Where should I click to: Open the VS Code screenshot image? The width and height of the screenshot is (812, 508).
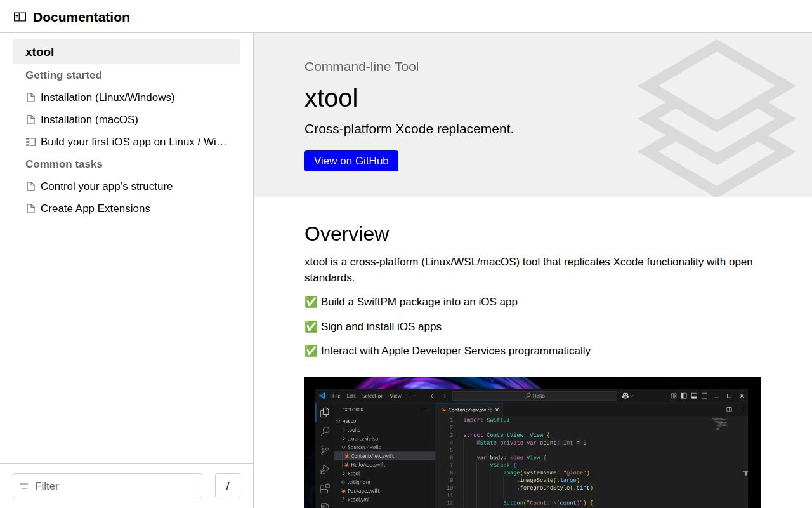click(533, 442)
